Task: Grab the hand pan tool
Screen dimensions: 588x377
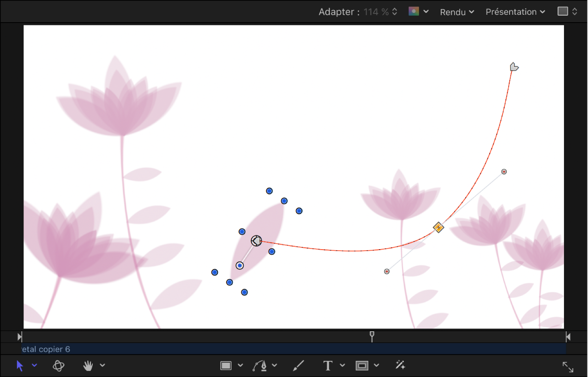Action: coord(88,365)
